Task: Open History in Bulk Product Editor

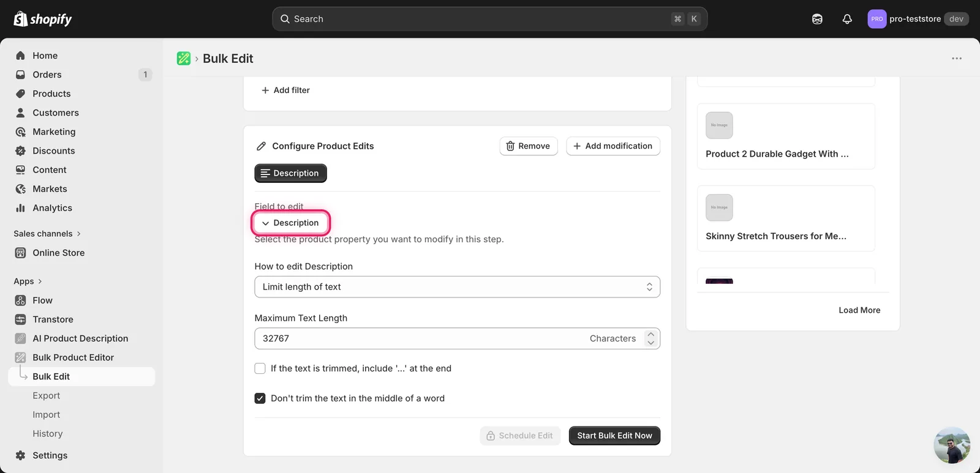Action: (x=48, y=433)
